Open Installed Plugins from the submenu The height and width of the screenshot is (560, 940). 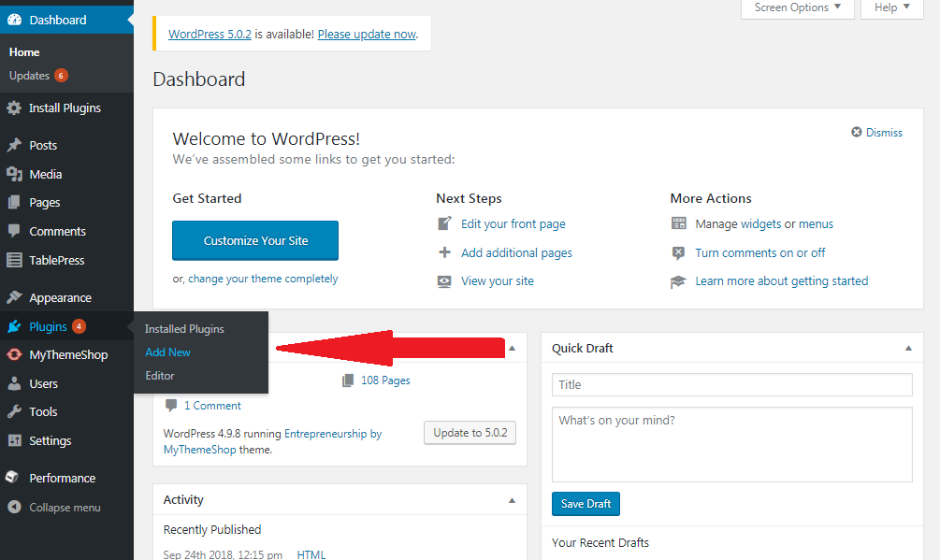click(x=184, y=329)
